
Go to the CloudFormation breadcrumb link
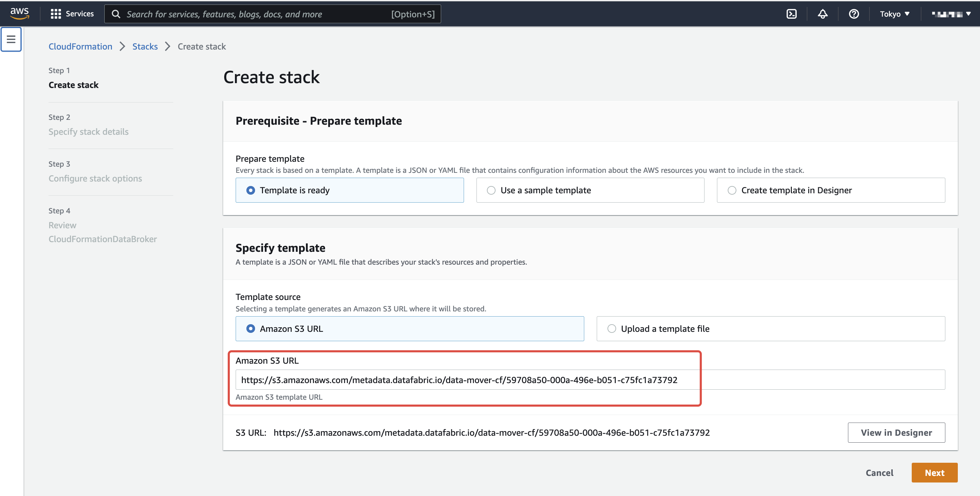point(80,46)
